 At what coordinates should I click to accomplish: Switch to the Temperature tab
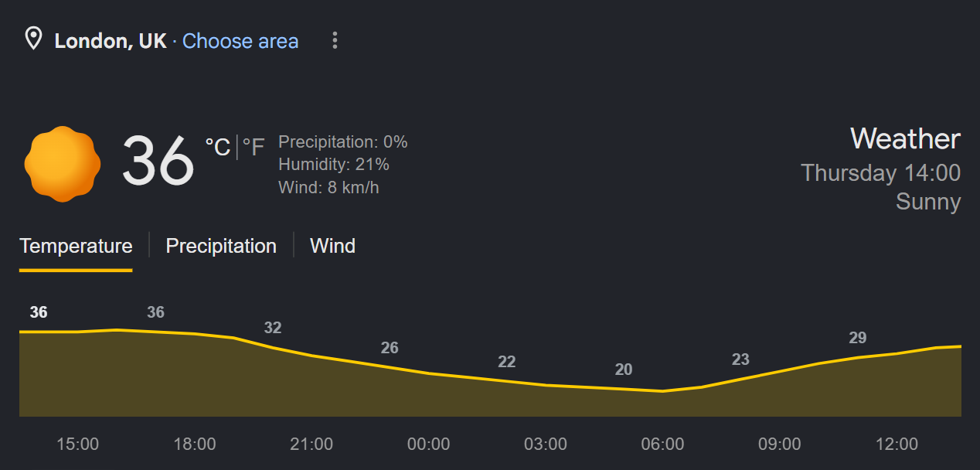(76, 246)
